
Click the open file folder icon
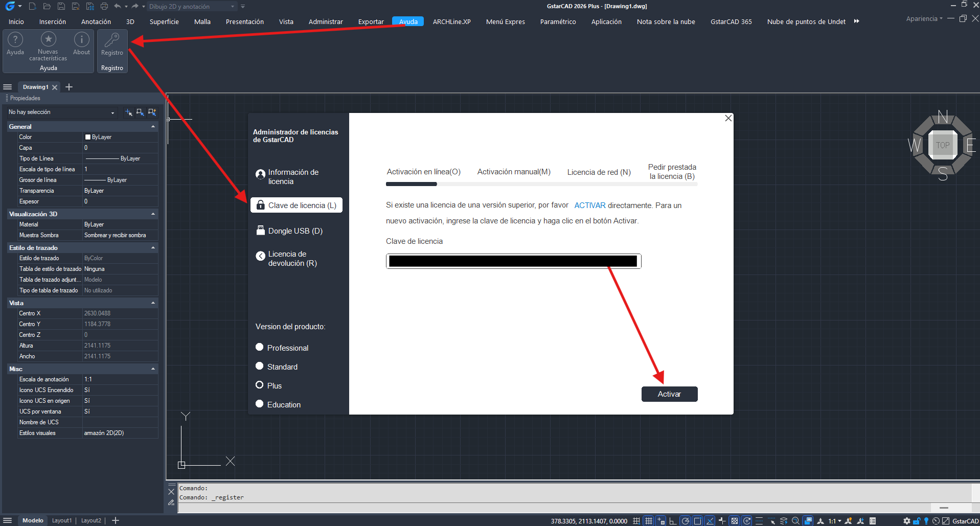click(47, 6)
